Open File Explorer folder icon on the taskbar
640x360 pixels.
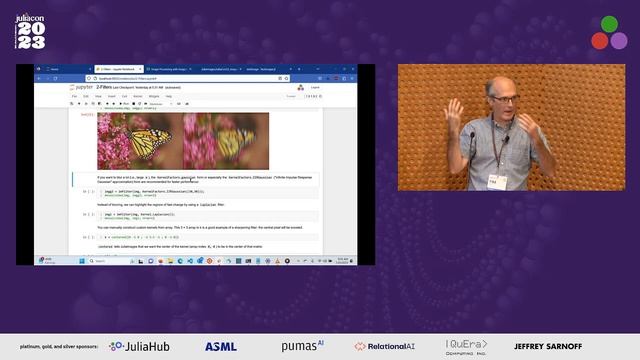pyautogui.click(x=170, y=261)
